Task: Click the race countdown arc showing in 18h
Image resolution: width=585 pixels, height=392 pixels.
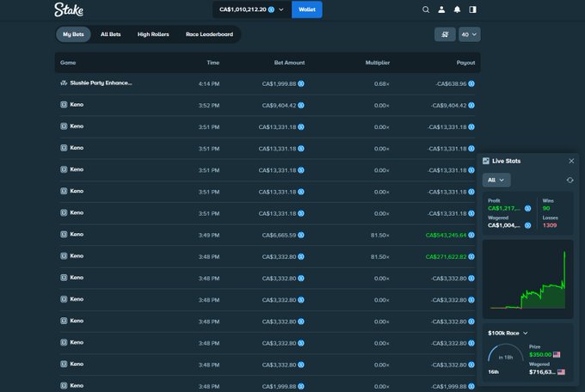Action: click(506, 353)
